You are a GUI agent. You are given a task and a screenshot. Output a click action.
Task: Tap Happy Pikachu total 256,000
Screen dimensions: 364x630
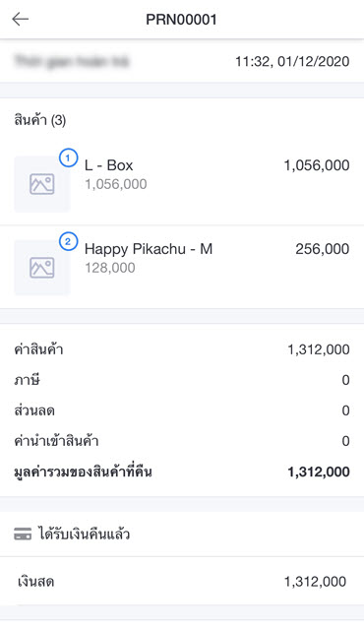click(323, 249)
